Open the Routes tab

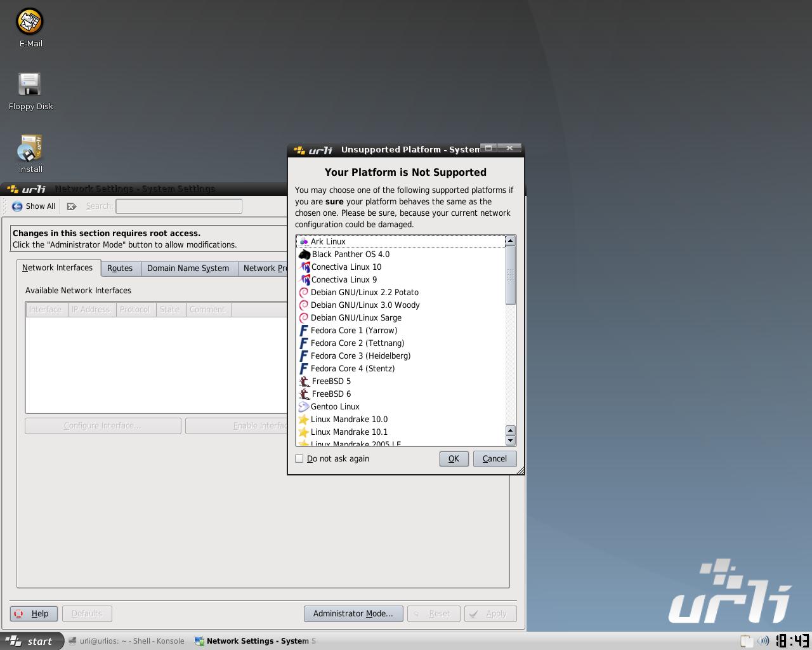[x=120, y=269]
